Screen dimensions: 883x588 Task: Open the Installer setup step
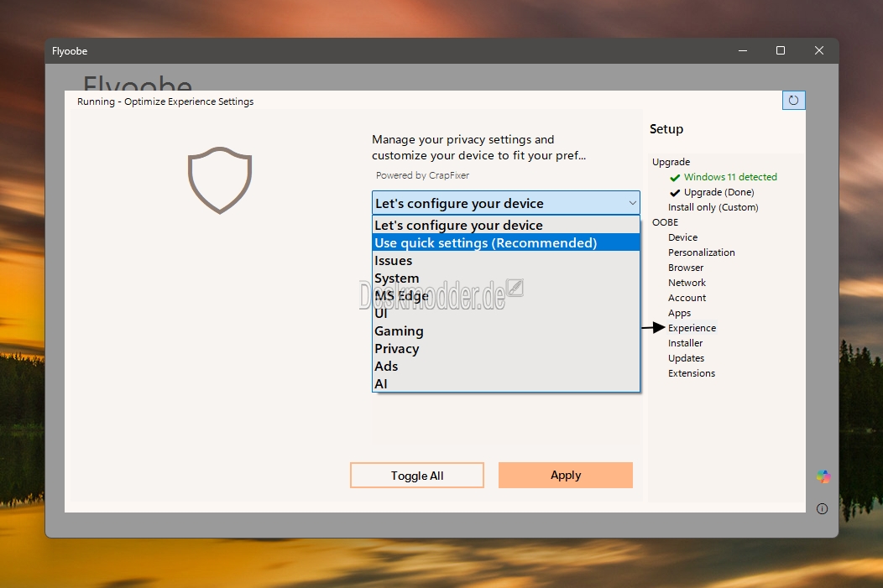685,343
